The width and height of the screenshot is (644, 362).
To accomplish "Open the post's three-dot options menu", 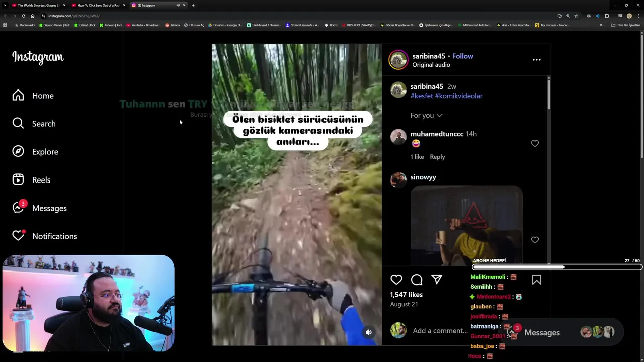I will point(537,60).
